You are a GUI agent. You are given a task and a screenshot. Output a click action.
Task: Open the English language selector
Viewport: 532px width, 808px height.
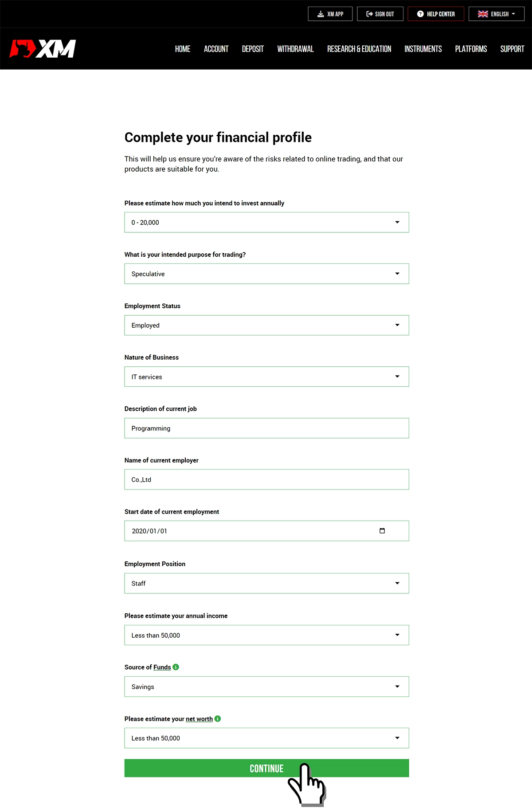tap(497, 14)
